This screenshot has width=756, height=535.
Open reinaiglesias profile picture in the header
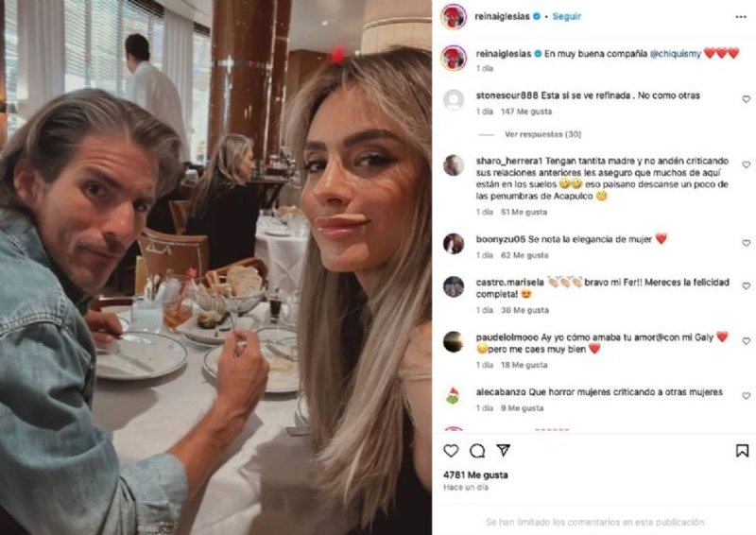(454, 17)
